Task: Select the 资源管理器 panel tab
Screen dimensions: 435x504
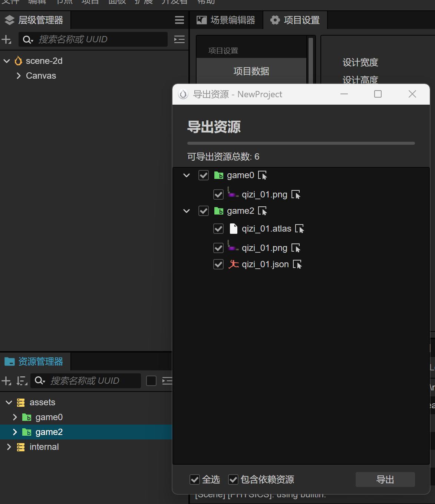Action: pyautogui.click(x=35, y=361)
